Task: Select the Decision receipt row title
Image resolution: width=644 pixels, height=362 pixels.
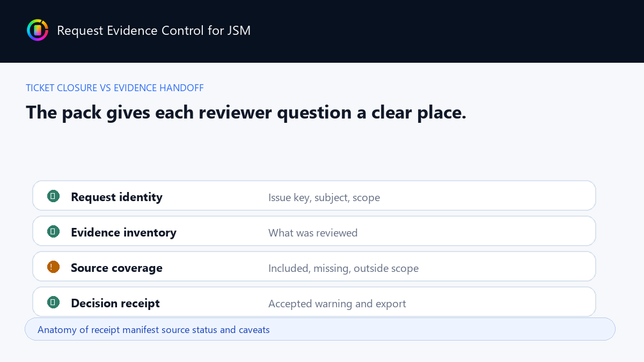Action: [x=115, y=303]
